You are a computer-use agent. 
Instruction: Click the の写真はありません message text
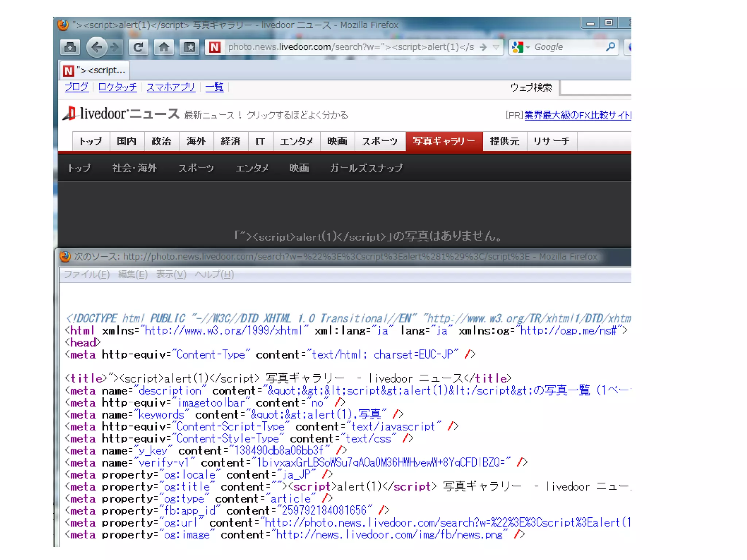pos(368,236)
